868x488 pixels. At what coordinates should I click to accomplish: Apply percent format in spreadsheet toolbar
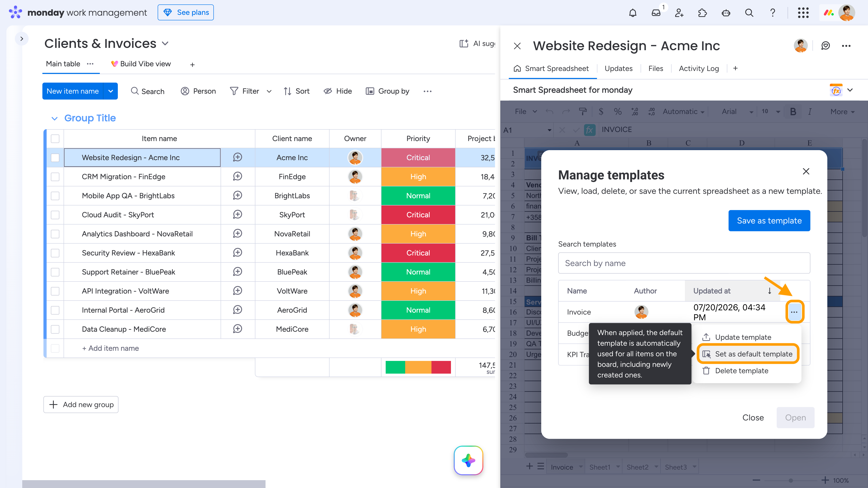tap(618, 112)
